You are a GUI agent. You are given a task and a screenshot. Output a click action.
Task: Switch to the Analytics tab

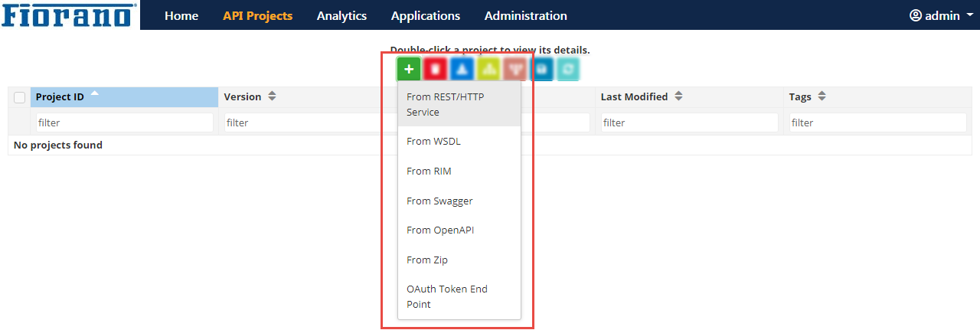click(341, 15)
